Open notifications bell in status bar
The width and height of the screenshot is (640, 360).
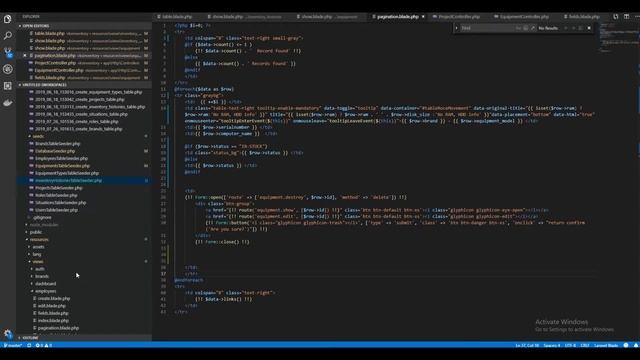click(636, 345)
